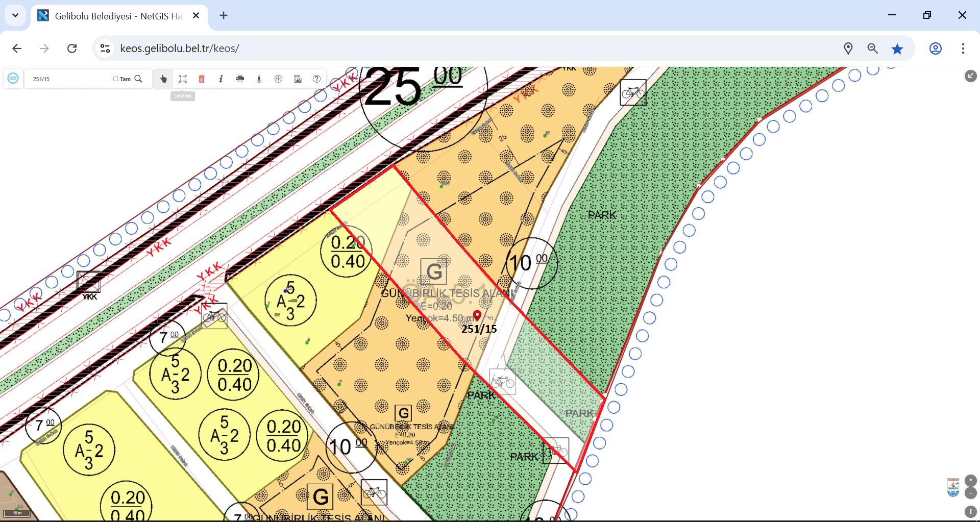Select the pan hand tool

pyautogui.click(x=163, y=79)
